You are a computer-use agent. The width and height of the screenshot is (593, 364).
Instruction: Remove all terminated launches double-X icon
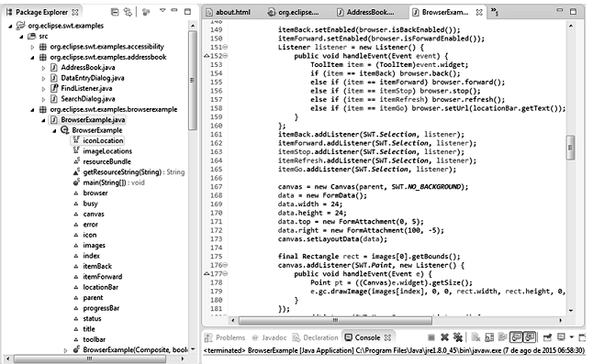458,337
